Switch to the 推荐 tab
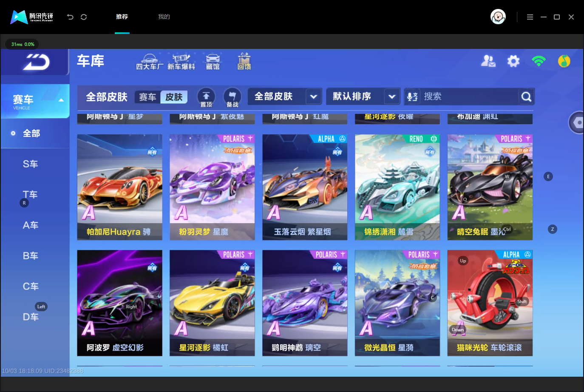584x392 pixels. pos(122,17)
